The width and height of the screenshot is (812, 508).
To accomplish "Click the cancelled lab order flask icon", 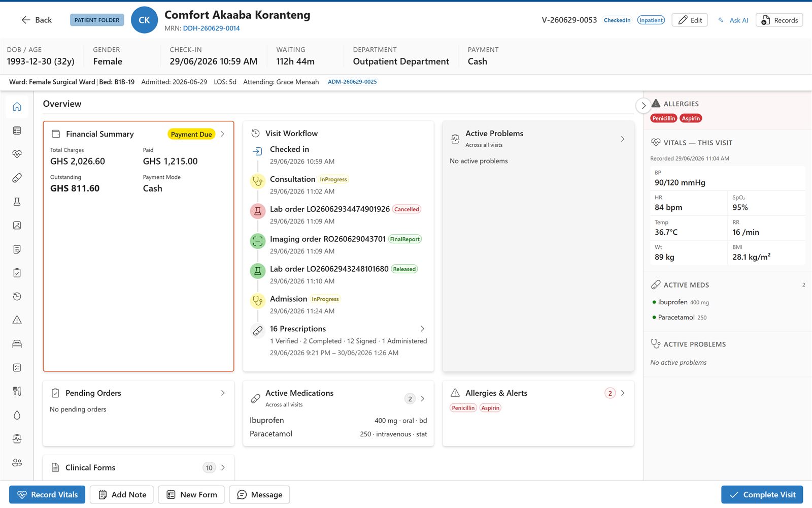I will point(258,211).
